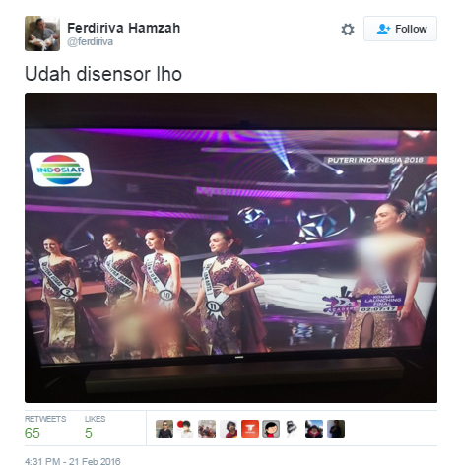Open avatar of person in maroon shirt
The width and height of the screenshot is (459, 476).
[x=229, y=429]
